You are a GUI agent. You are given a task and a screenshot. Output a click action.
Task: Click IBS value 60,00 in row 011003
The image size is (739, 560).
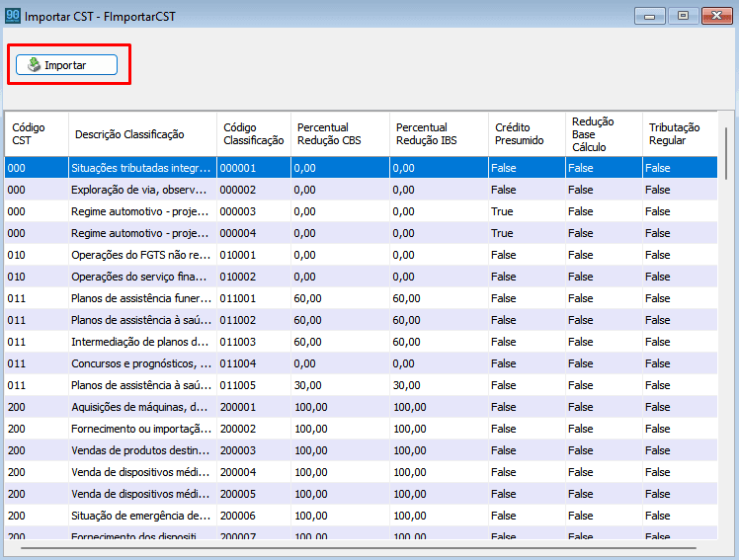point(407,342)
